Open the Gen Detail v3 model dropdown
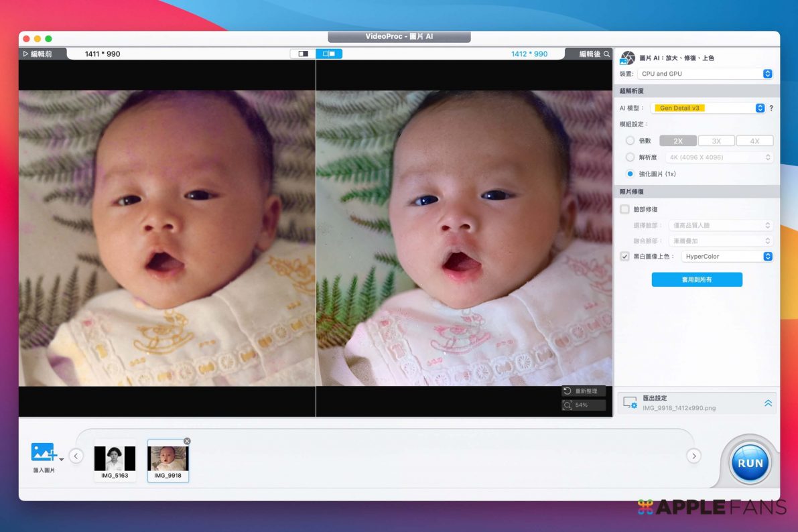Image resolution: width=798 pixels, height=532 pixels. [708, 108]
